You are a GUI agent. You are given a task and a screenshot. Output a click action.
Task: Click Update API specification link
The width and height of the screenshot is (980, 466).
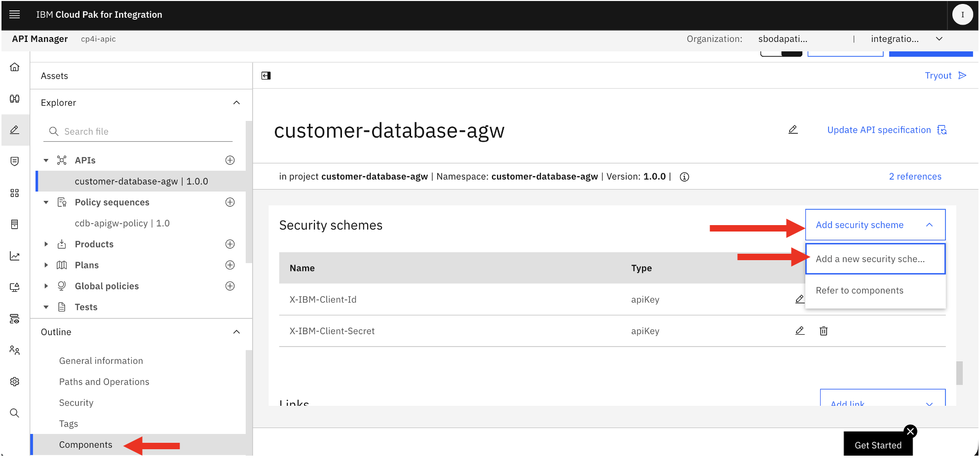coord(887,130)
